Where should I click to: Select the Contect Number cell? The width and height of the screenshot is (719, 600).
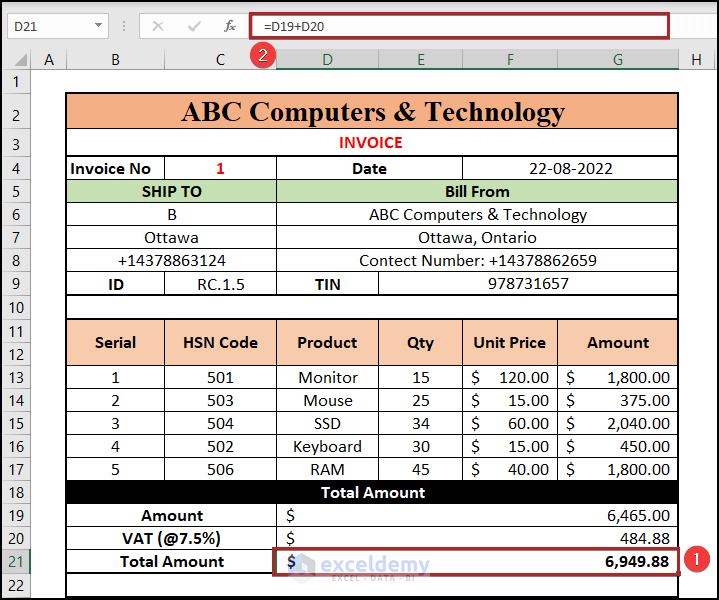tap(477, 261)
